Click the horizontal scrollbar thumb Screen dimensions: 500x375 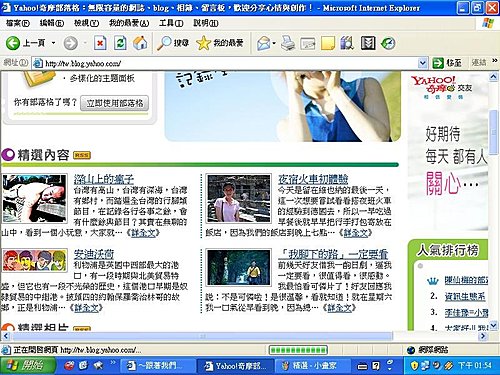tap(202, 336)
